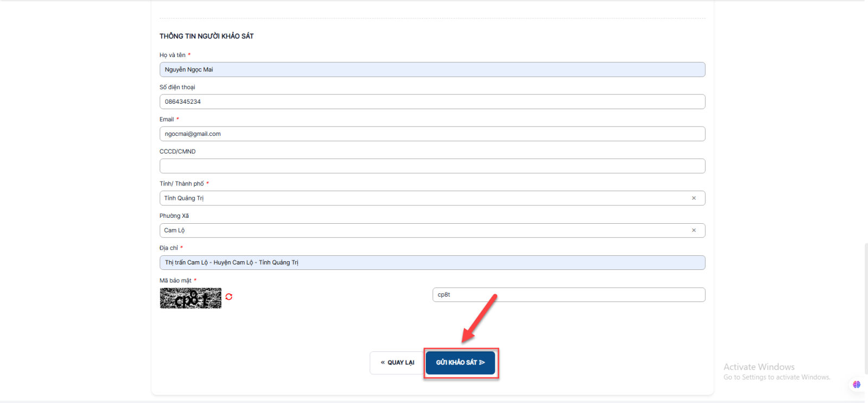Image resolution: width=868 pixels, height=403 pixels.
Task: Open the floating assistant icon at bottom right
Action: [857, 385]
